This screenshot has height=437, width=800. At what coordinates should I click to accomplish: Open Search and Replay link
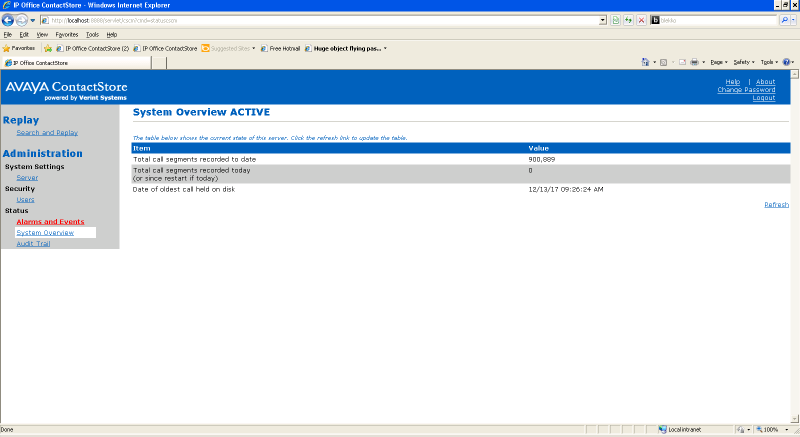pos(47,133)
